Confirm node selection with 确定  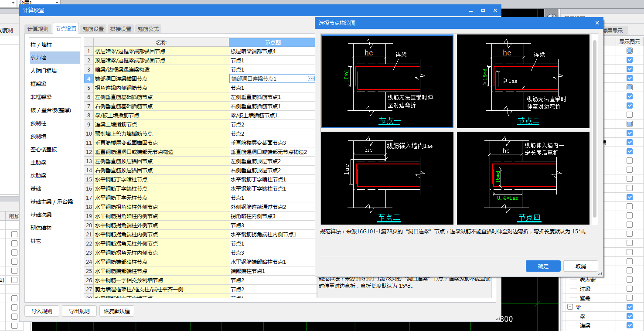pos(543,266)
